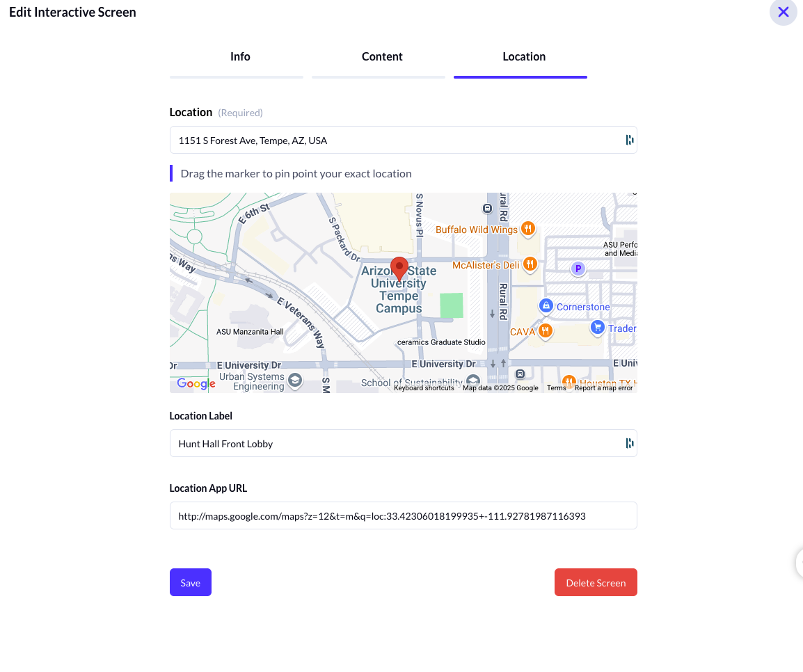Click the Google logo on the map
The height and width of the screenshot is (672, 803).
(196, 384)
